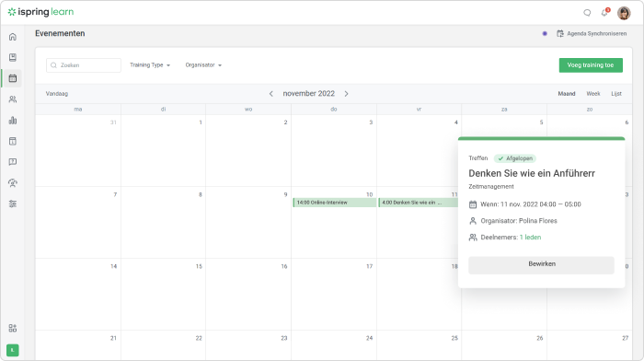Open the chat bubble icon in header

587,13
